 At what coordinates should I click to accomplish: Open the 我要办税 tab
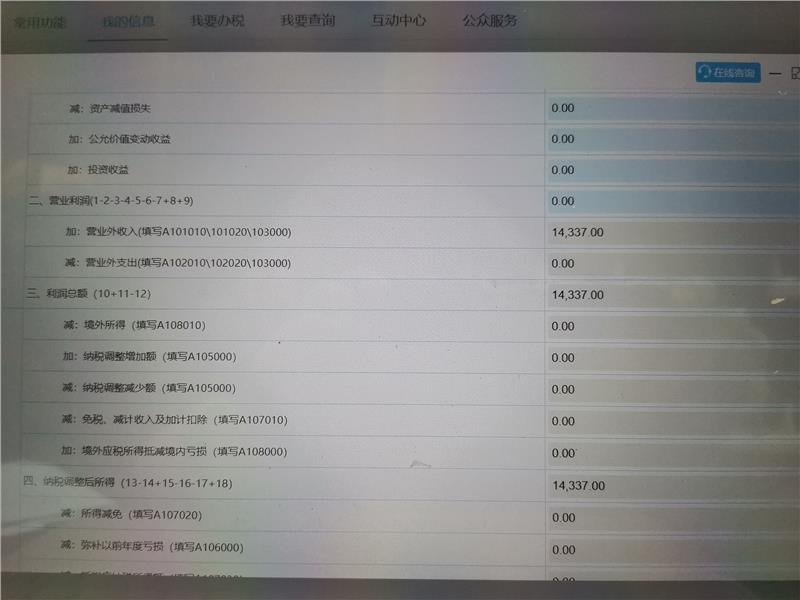point(218,21)
